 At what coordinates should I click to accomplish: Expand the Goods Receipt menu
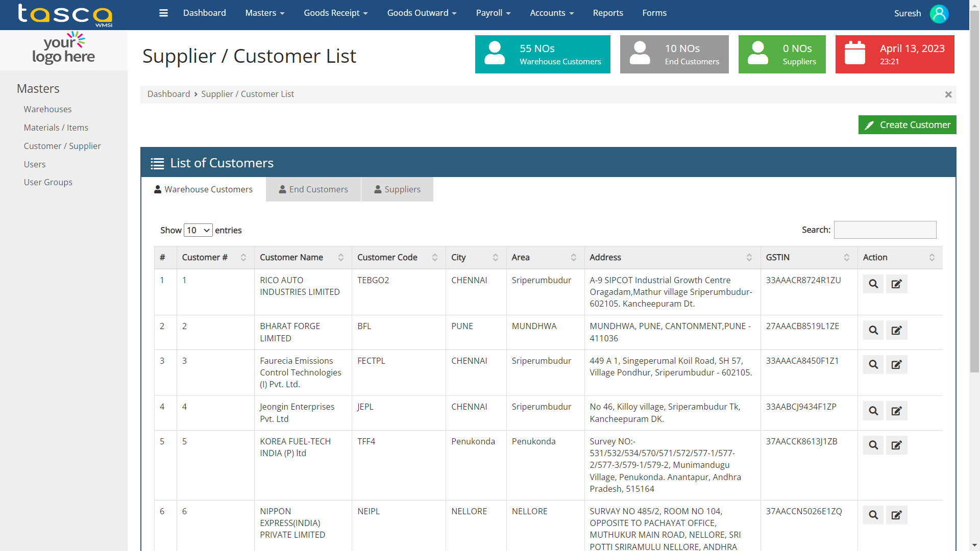tap(336, 13)
